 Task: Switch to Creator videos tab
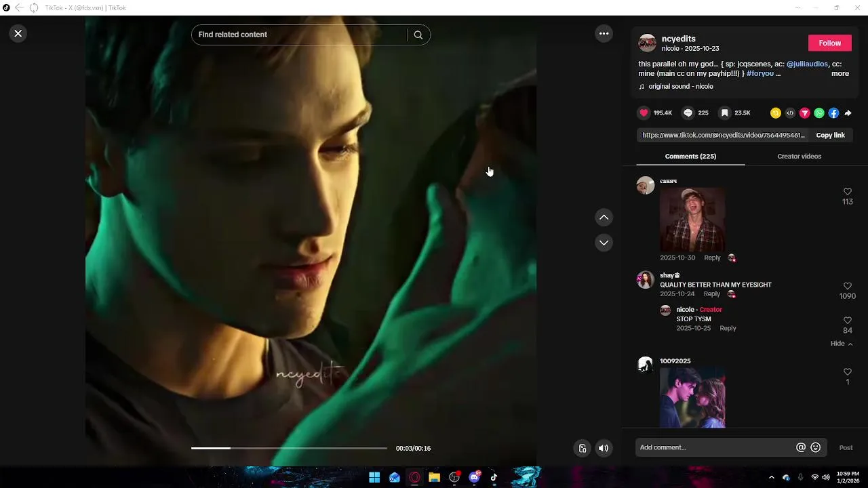pos(799,157)
